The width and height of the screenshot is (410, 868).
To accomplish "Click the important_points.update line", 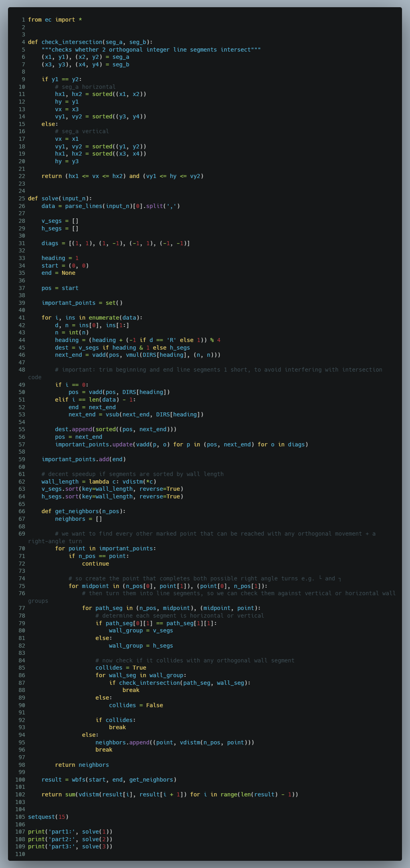I will pos(182,444).
